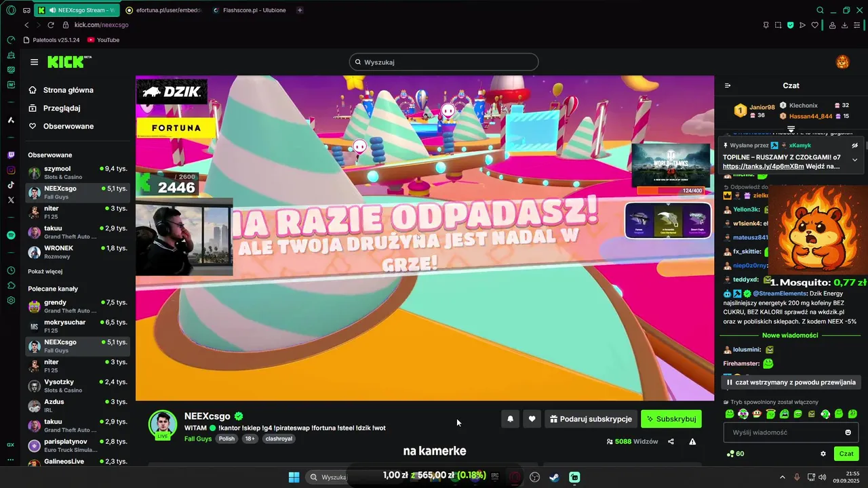Open Instagram icon in browser sidebar
The width and height of the screenshot is (868, 488).
[x=11, y=169]
